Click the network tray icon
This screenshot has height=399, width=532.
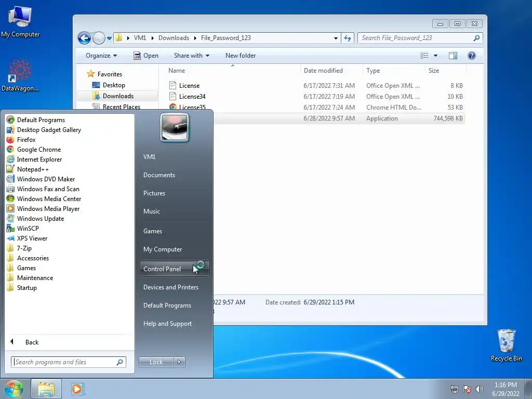point(454,389)
